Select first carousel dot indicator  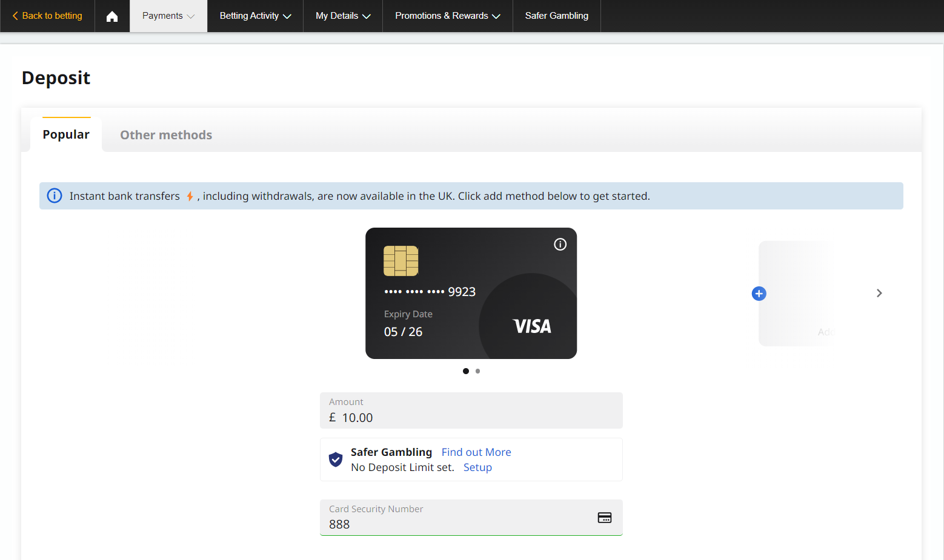click(x=466, y=371)
